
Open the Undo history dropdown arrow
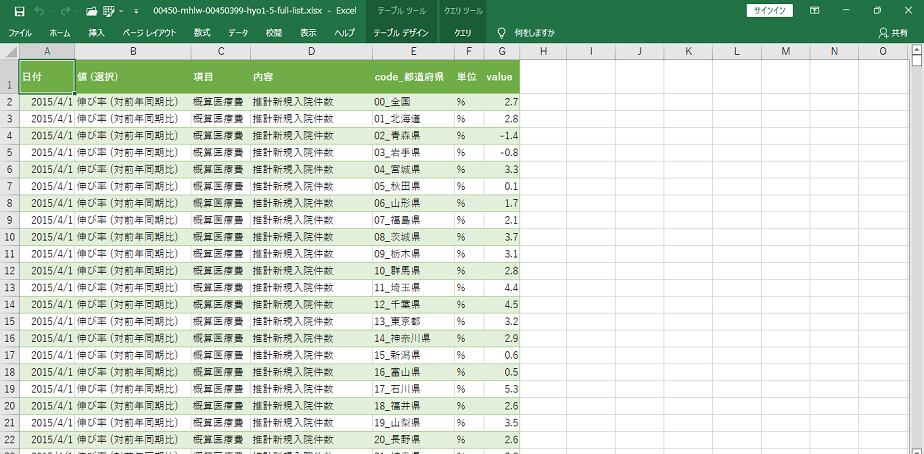point(52,11)
